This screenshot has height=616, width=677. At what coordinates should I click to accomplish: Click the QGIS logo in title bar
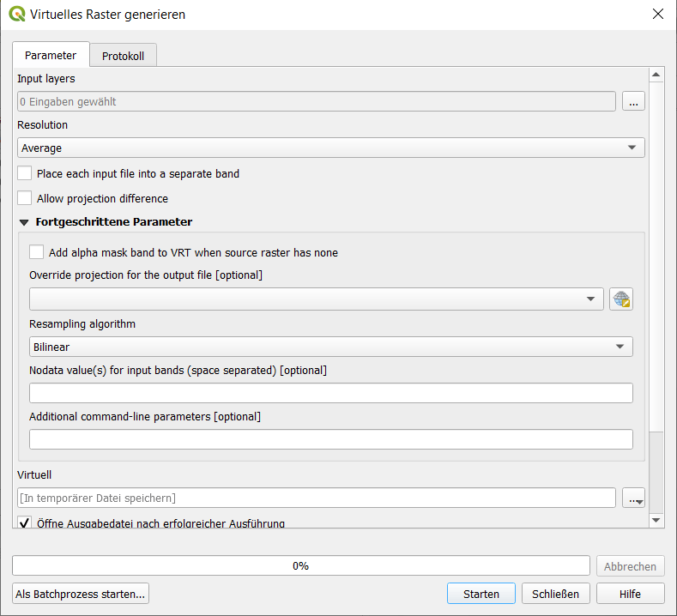tap(16, 15)
